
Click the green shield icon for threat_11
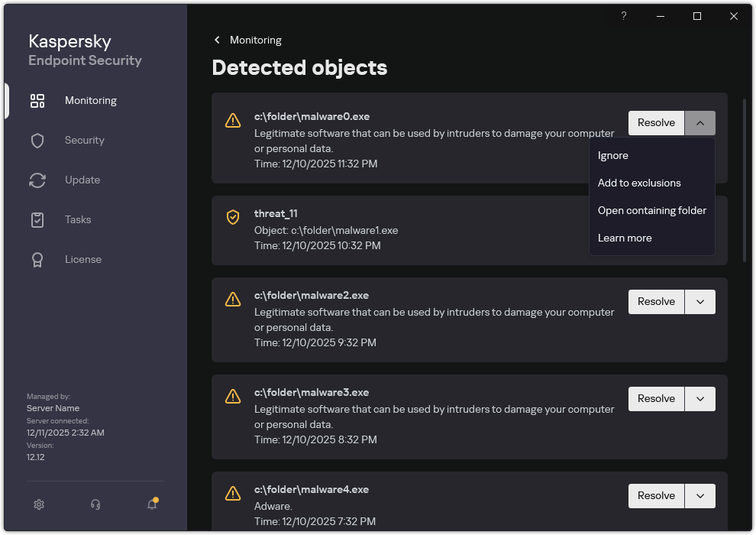pyautogui.click(x=233, y=218)
